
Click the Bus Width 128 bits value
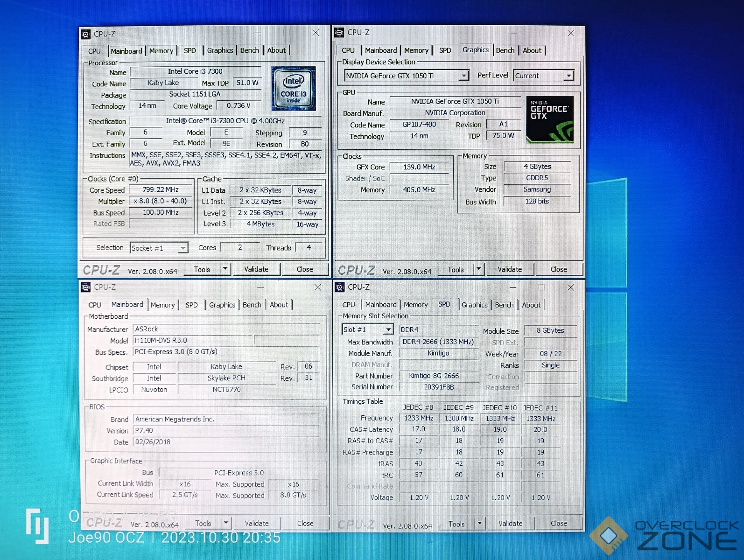click(x=537, y=201)
